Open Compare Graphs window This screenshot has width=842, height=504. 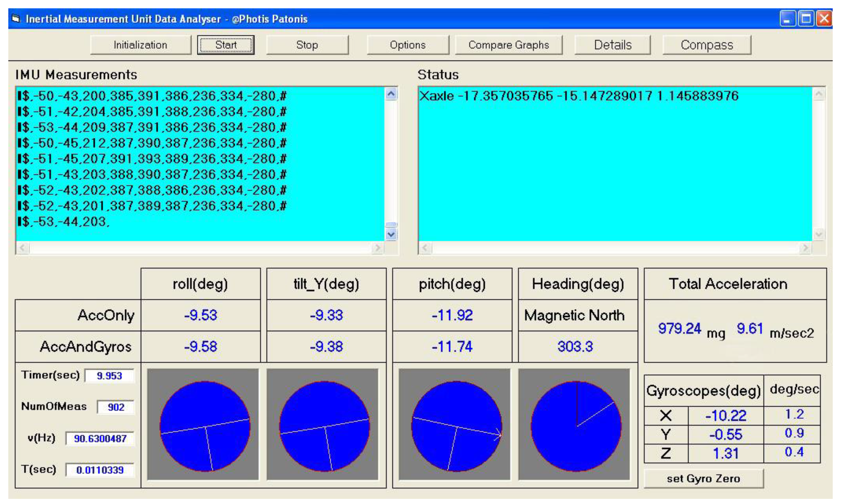(508, 45)
